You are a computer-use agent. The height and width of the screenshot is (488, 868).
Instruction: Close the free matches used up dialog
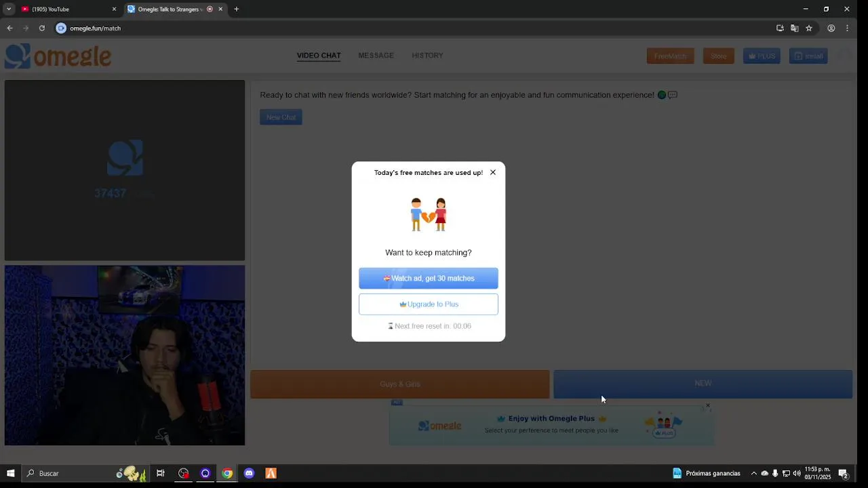[x=493, y=172]
